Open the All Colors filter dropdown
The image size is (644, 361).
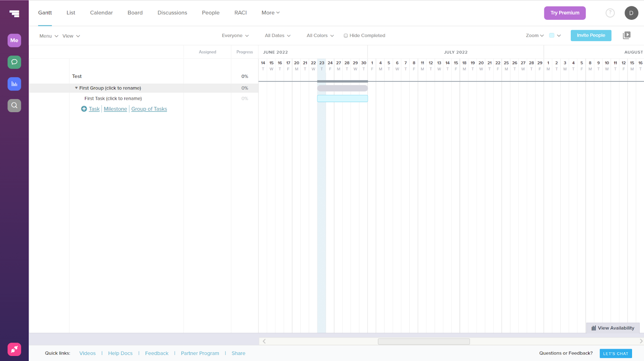click(320, 35)
